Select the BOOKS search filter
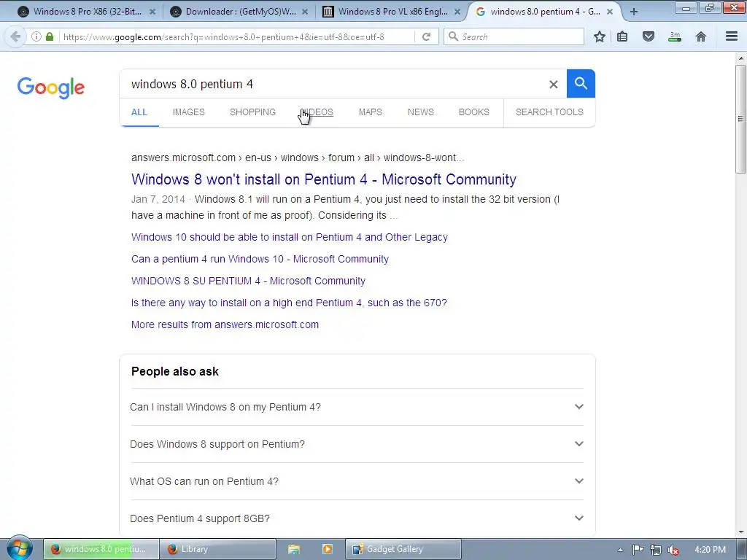The image size is (747, 560). point(474,112)
